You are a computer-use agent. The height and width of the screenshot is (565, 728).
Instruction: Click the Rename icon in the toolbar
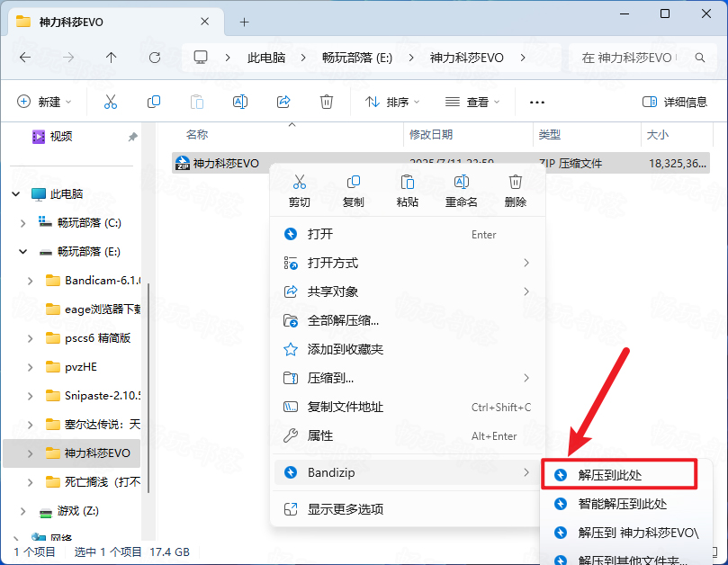click(240, 102)
